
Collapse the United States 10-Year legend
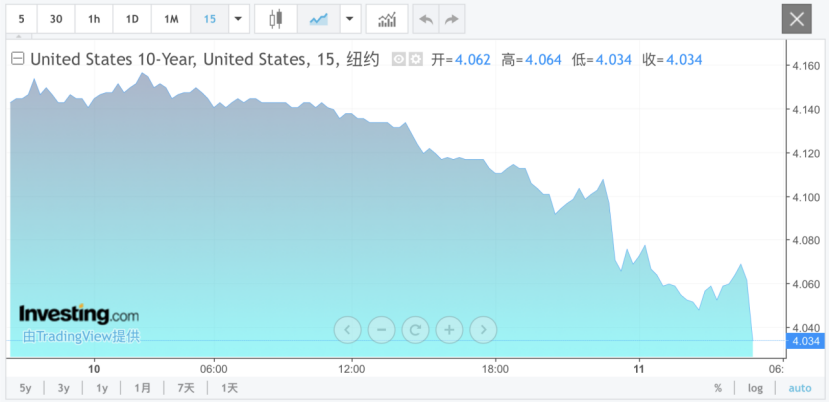pyautogui.click(x=17, y=59)
